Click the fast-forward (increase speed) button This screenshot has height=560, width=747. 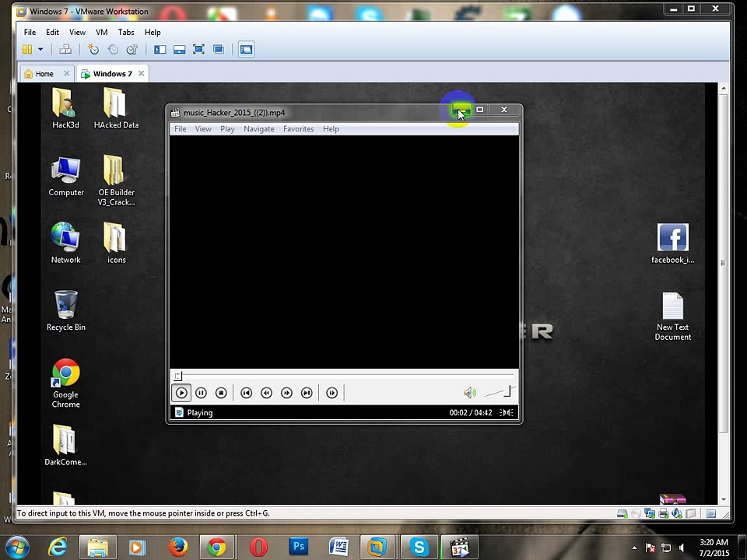click(286, 393)
